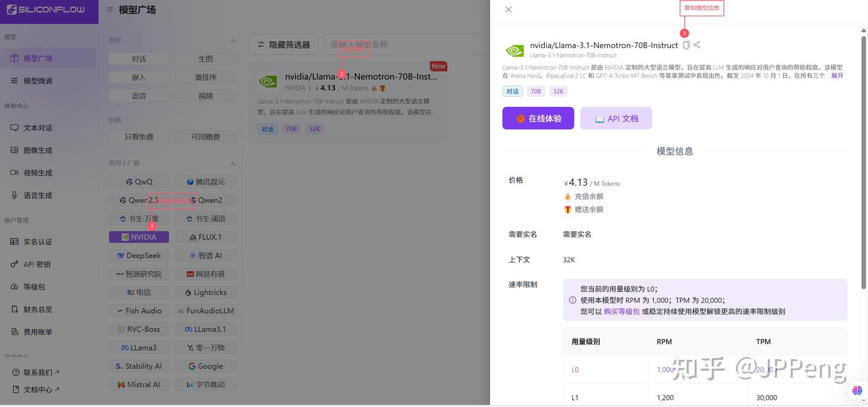Filter by 字节跳动 vendor
Image resolution: width=868 pixels, height=407 pixels.
point(206,384)
